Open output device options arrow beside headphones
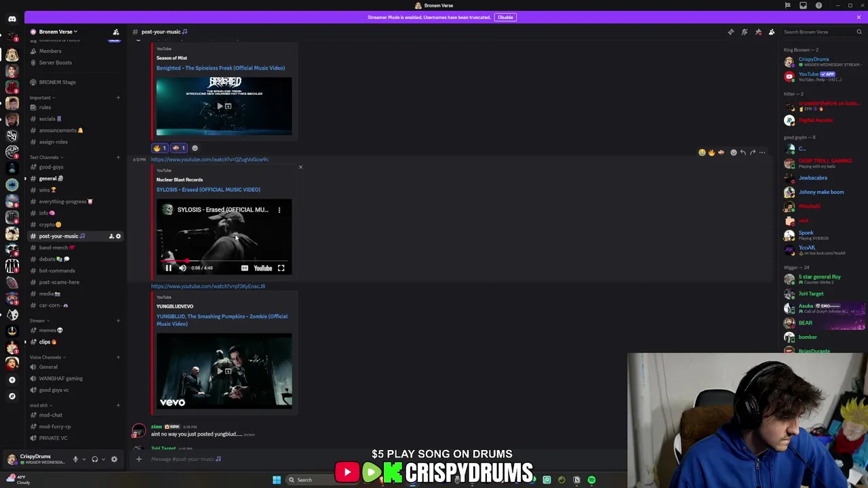868x488 pixels. click(104, 460)
